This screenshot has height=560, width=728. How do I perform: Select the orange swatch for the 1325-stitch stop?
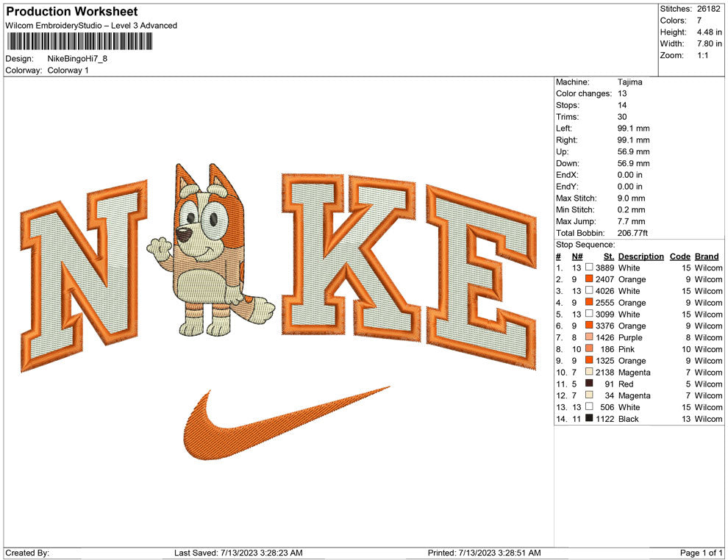click(589, 359)
